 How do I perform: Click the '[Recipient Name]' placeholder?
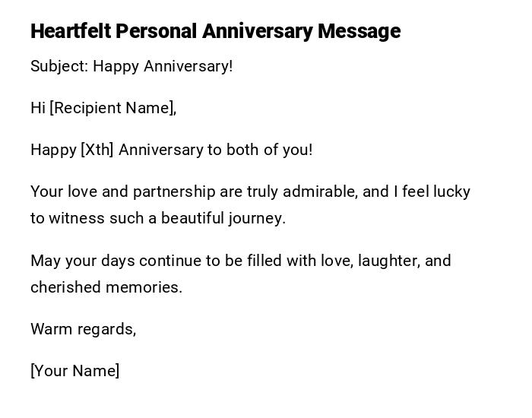(x=112, y=108)
